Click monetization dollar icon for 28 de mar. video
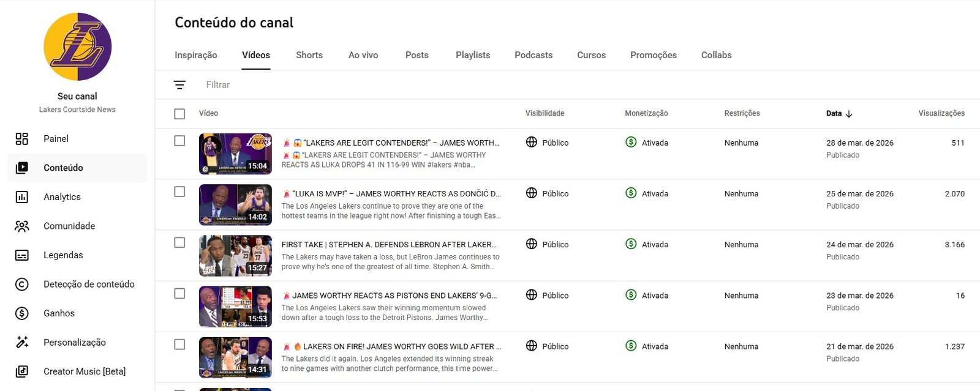The image size is (980, 391). [631, 142]
